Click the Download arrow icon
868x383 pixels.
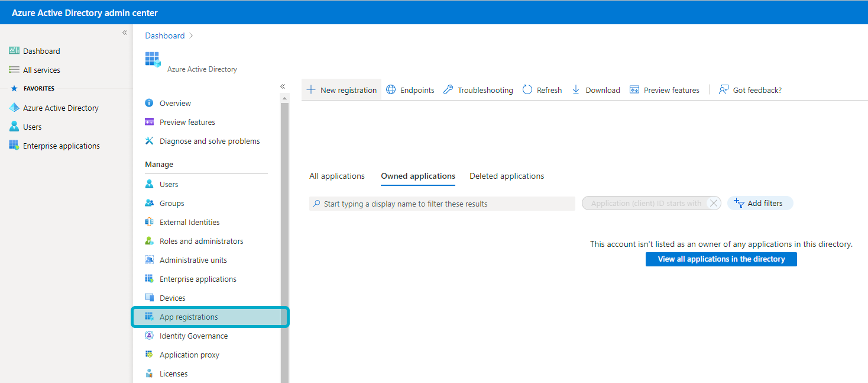pyautogui.click(x=576, y=90)
